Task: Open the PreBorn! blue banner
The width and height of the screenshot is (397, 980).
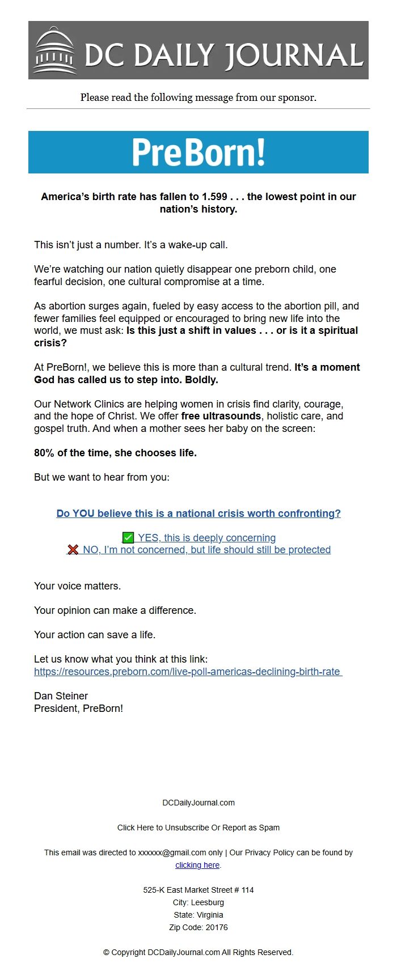Action: [198, 152]
